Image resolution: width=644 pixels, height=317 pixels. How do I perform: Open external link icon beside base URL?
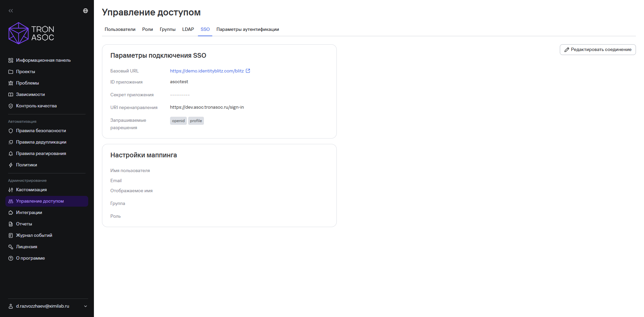(x=248, y=71)
